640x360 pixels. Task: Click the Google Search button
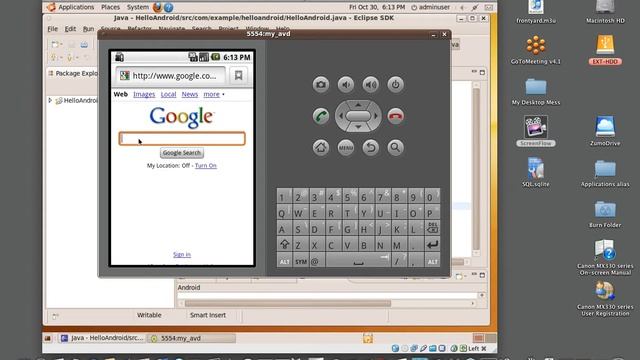(182, 153)
